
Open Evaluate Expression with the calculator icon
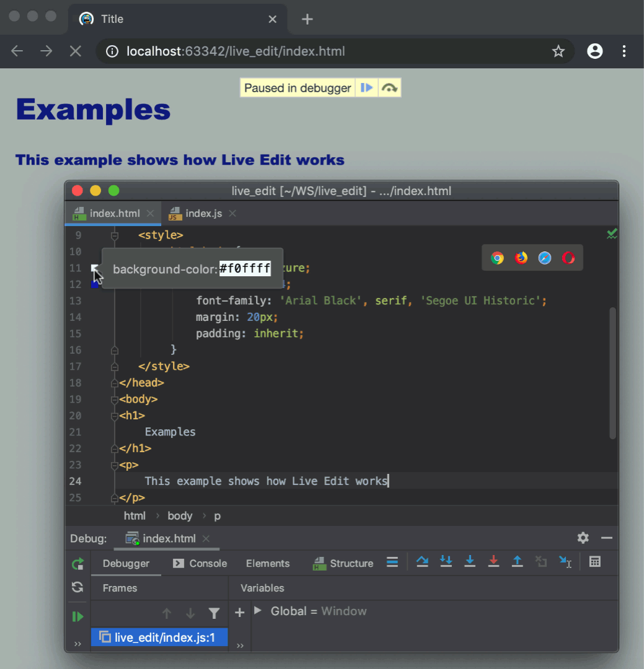pos(595,562)
